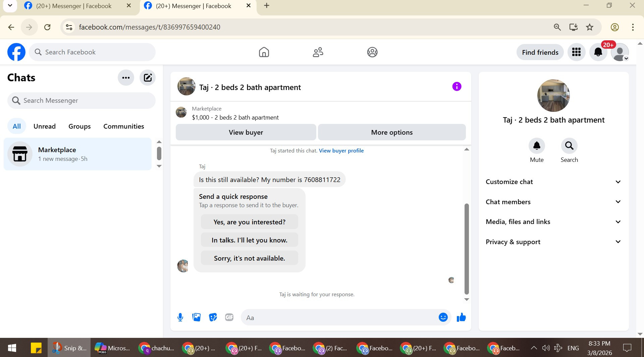The width and height of the screenshot is (644, 357).
Task: Select the Unread chats filter
Action: (45, 126)
